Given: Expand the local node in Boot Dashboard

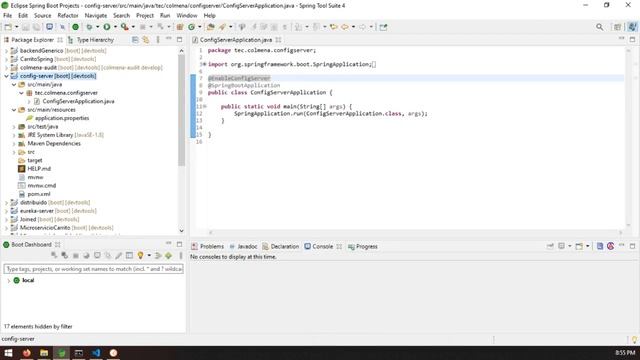Looking at the screenshot, I should 9,280.
